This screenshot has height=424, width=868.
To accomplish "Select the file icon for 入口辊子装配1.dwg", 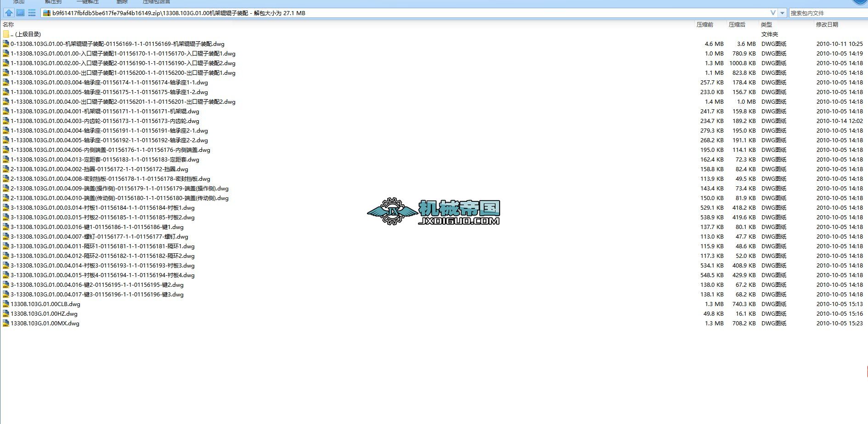I will [6, 54].
